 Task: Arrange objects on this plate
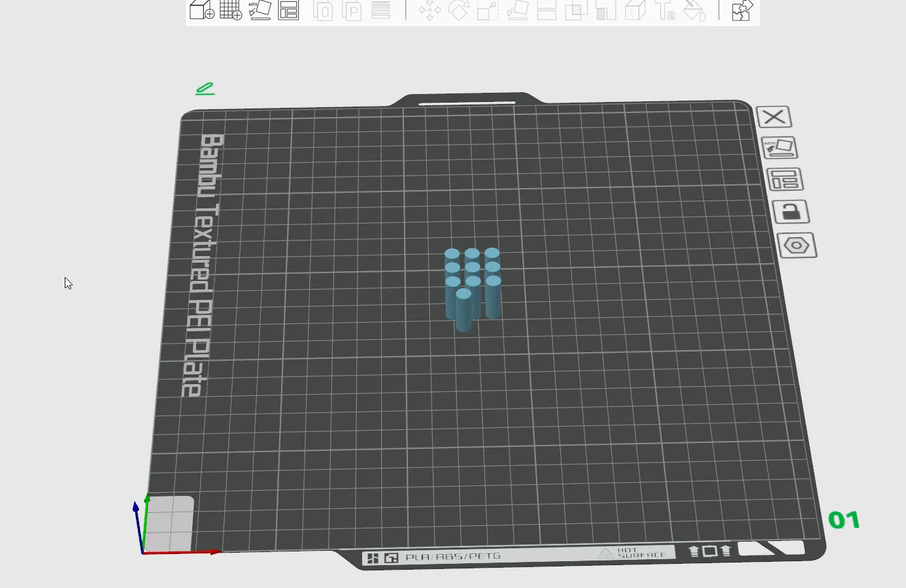784,179
